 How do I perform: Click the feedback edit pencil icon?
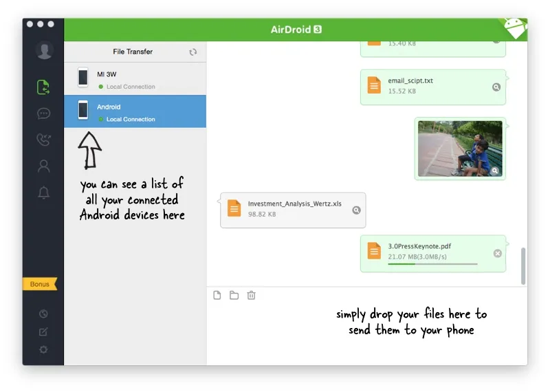(43, 331)
